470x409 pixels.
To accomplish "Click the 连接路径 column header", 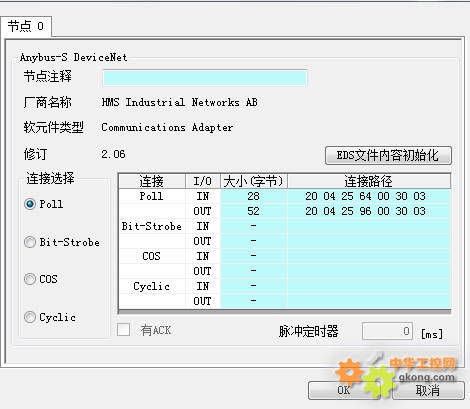I will pyautogui.click(x=369, y=181).
